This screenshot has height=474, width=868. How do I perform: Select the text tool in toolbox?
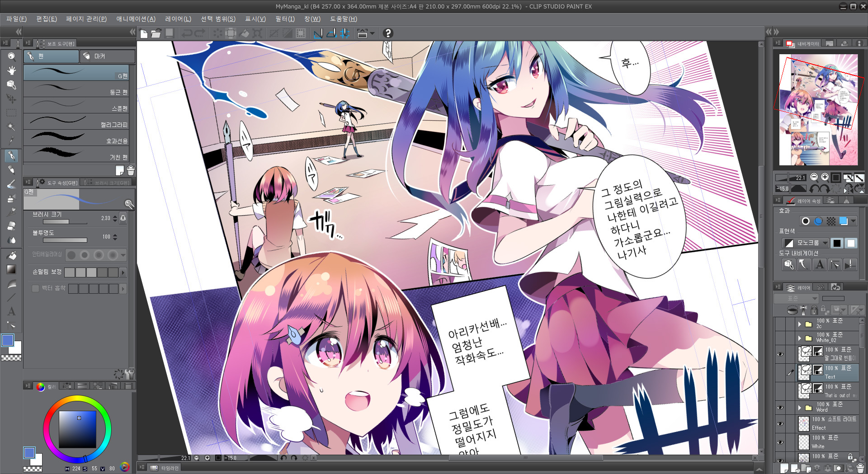tap(11, 311)
